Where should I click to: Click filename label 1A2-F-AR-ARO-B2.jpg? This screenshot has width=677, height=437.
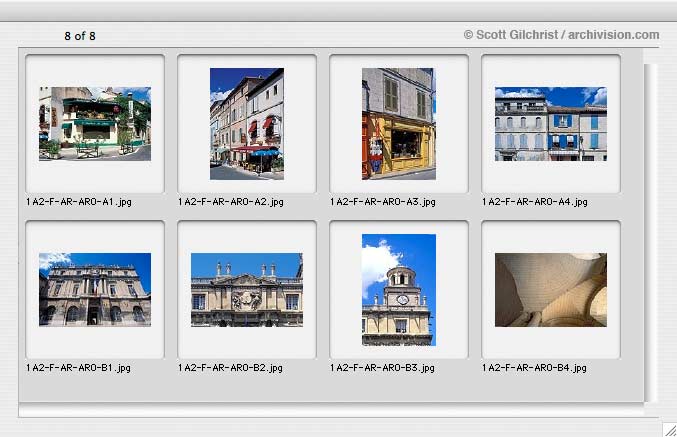[231, 368]
